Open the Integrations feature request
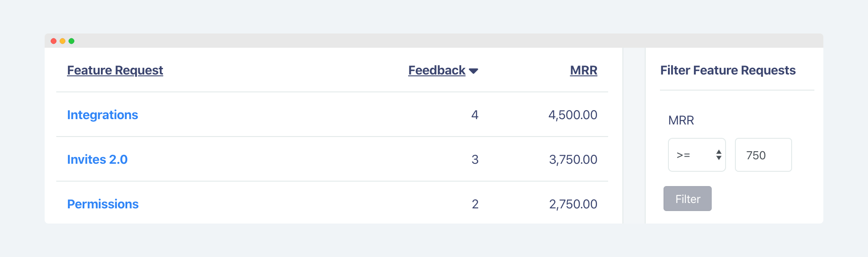 [102, 115]
